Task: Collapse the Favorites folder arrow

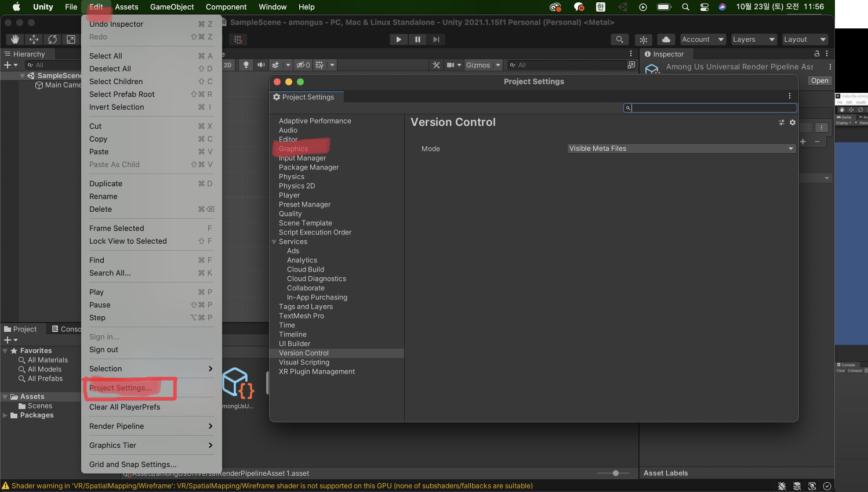Action: coord(5,351)
